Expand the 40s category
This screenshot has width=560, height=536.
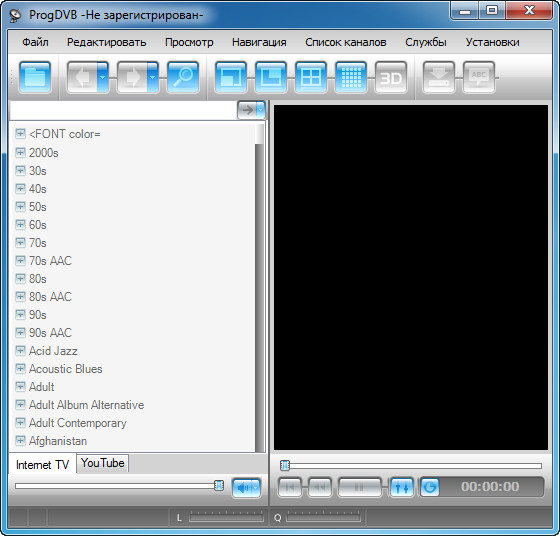click(x=20, y=188)
